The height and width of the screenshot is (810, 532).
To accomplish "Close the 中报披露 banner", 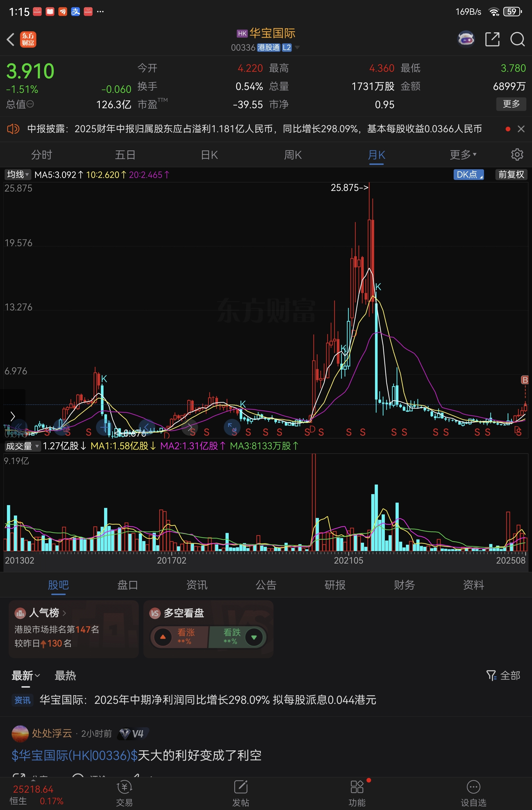I will click(521, 129).
